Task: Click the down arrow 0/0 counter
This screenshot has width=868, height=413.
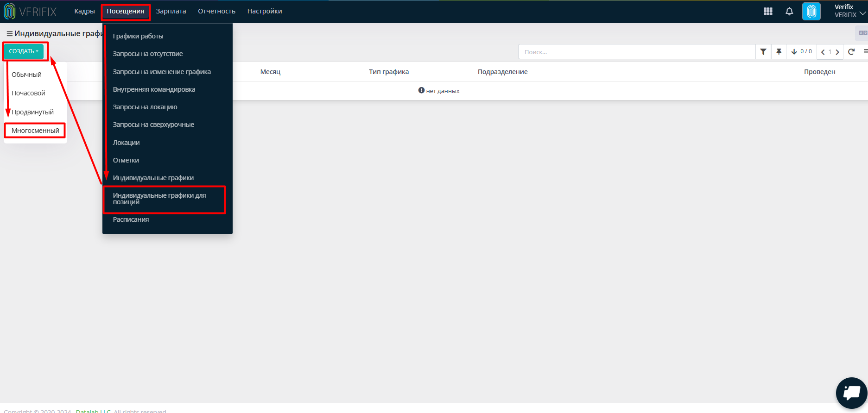Action: tap(801, 52)
